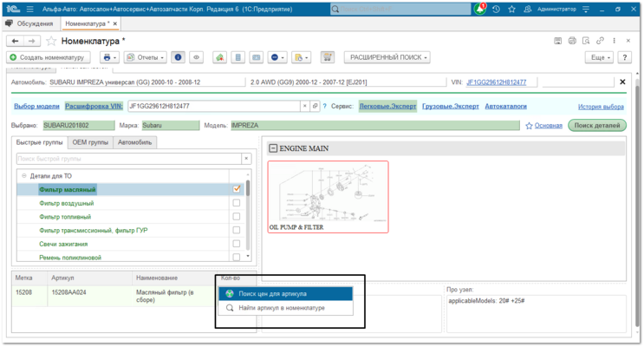Open the VIN JF1GG29612H812477 hyperlink
This screenshot has width=644, height=347.
pos(496,82)
